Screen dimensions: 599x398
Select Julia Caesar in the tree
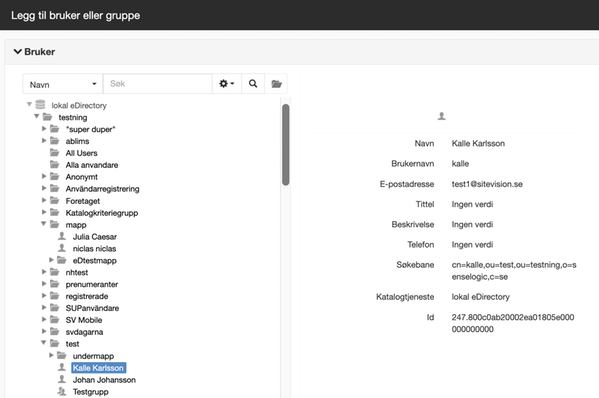click(95, 237)
